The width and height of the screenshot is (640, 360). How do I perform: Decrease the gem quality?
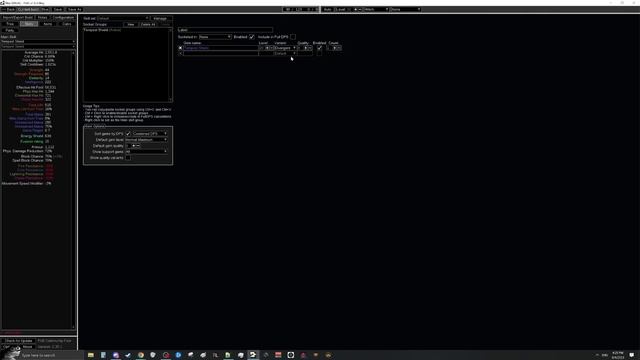310,48
